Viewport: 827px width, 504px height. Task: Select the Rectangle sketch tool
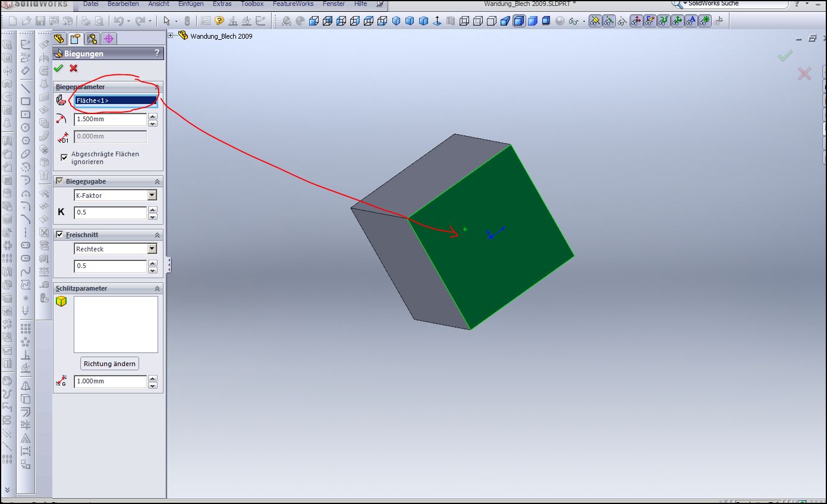[26, 102]
